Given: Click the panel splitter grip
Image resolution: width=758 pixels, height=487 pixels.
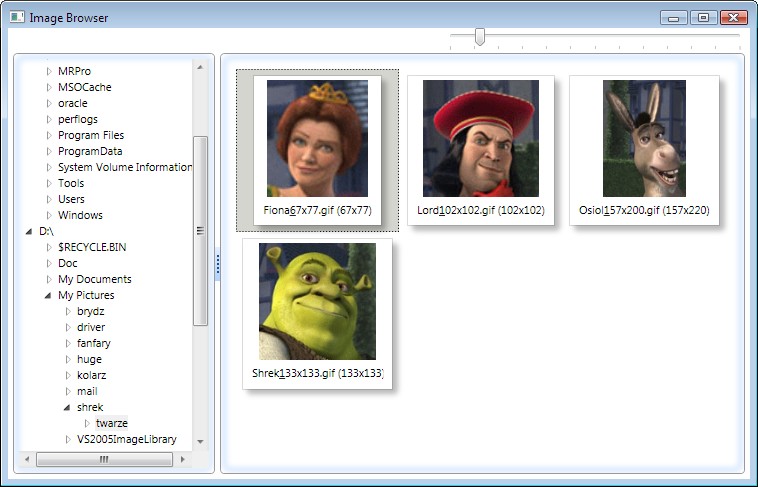Looking at the screenshot, I should tap(218, 264).
